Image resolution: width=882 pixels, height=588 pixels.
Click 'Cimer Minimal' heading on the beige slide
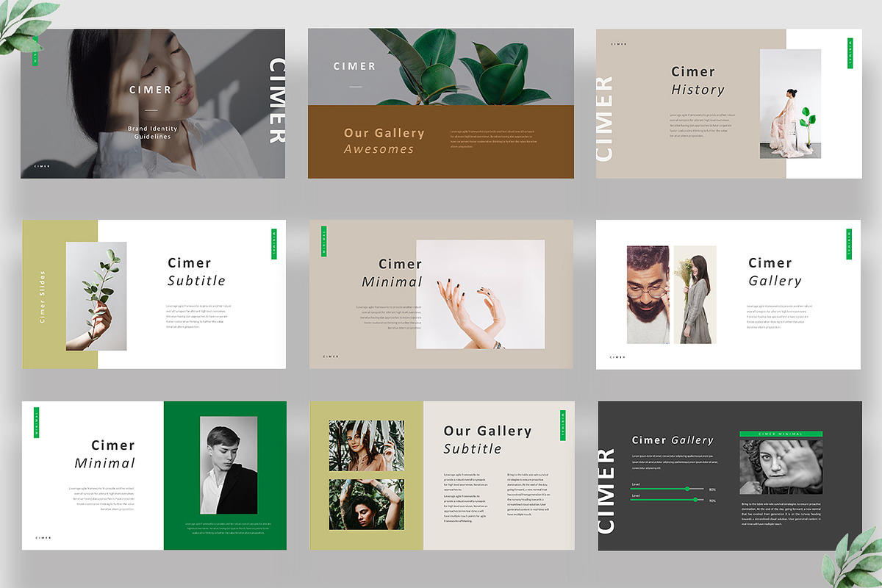[x=392, y=273]
